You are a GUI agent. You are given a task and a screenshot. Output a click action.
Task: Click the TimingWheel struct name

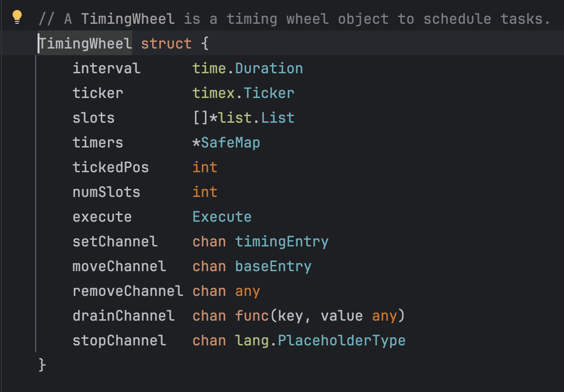[x=85, y=44]
